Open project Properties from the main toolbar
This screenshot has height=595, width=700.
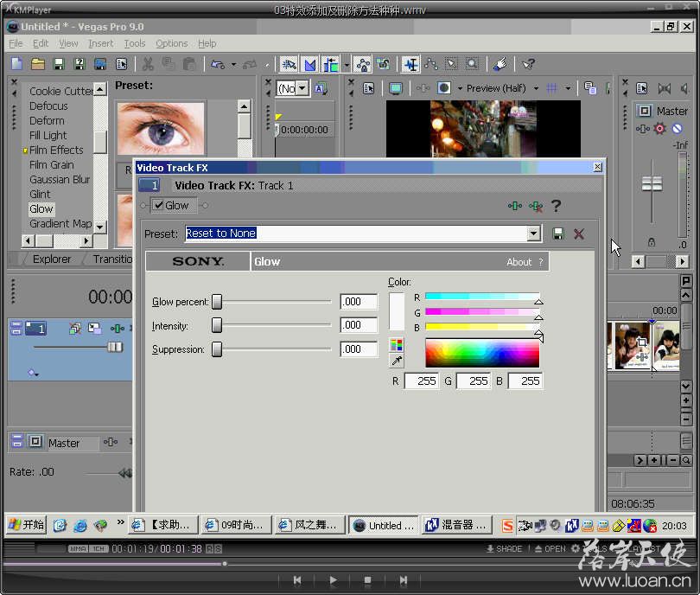121,64
